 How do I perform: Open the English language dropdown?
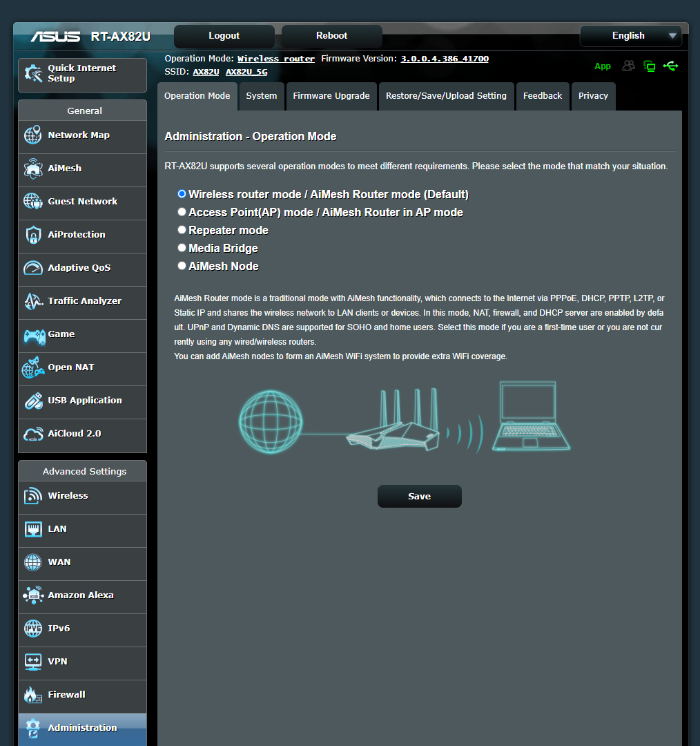pyautogui.click(x=630, y=36)
